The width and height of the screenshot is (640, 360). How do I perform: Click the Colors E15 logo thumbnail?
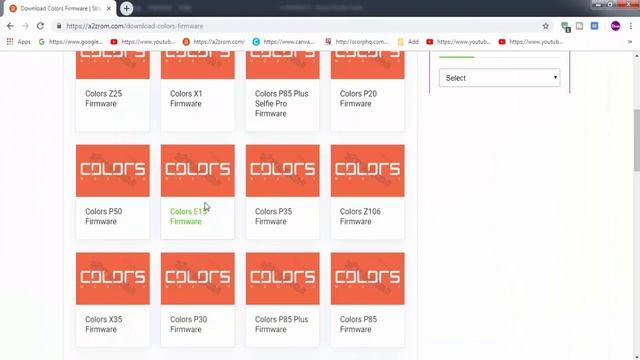click(198, 171)
